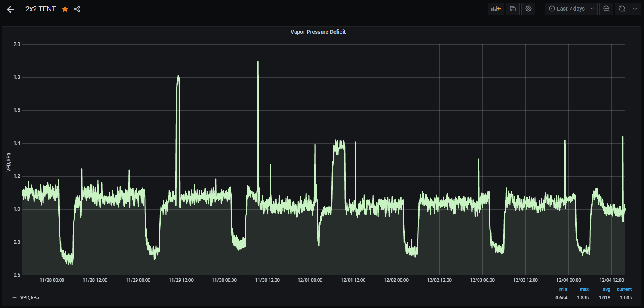Click the 12/01 00:00 x-axis label

[310, 280]
